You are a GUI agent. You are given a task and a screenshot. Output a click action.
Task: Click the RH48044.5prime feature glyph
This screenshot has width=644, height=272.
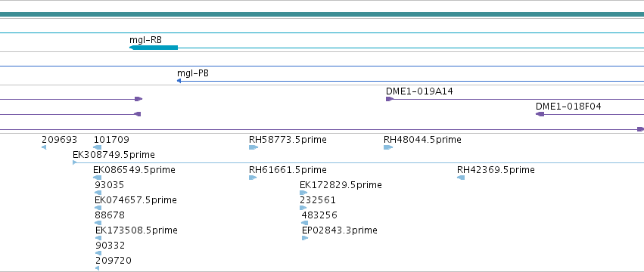click(388, 147)
